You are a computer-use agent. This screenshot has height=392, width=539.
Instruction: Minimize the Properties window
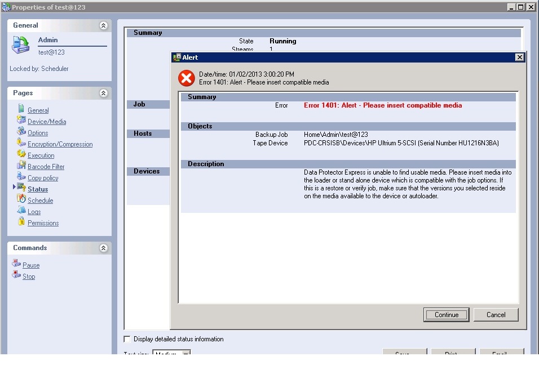(x=511, y=7)
